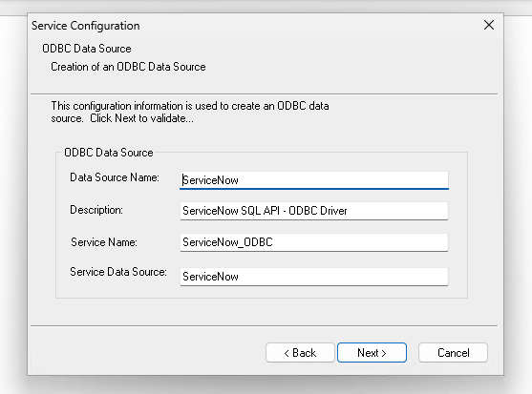This screenshot has width=532, height=394.
Task: Focus the Service Name field
Action: click(314, 242)
